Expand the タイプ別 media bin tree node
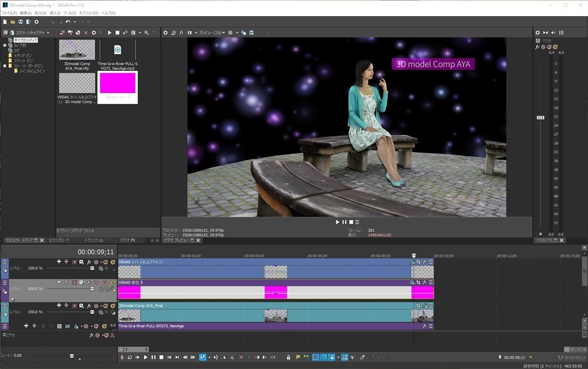The height and width of the screenshot is (369, 588). pyautogui.click(x=4, y=45)
